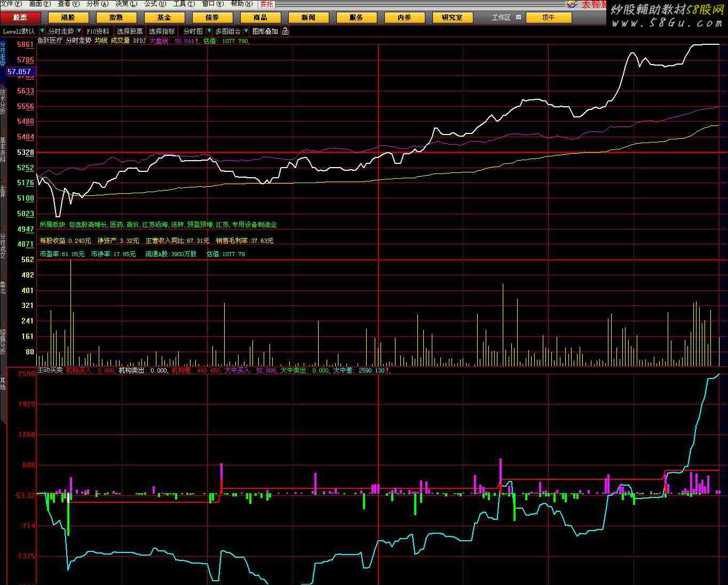Click the 成交量 legend label
Screen dimensions: 728x585
point(120,41)
